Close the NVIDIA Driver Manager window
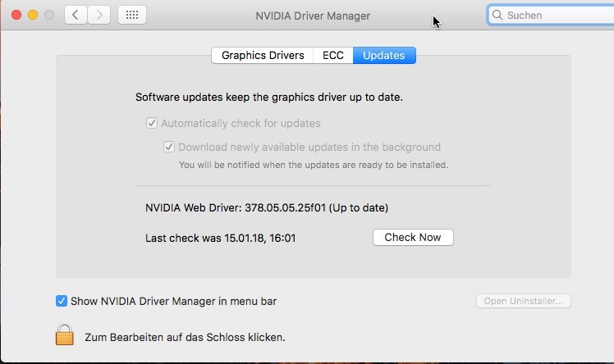614x364 pixels. tap(16, 15)
